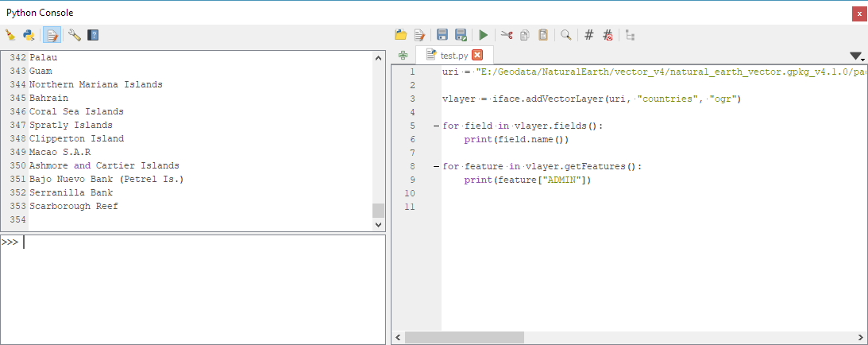The height and width of the screenshot is (345, 868).
Task: Click the Python command input prompt
Action: pos(193,289)
